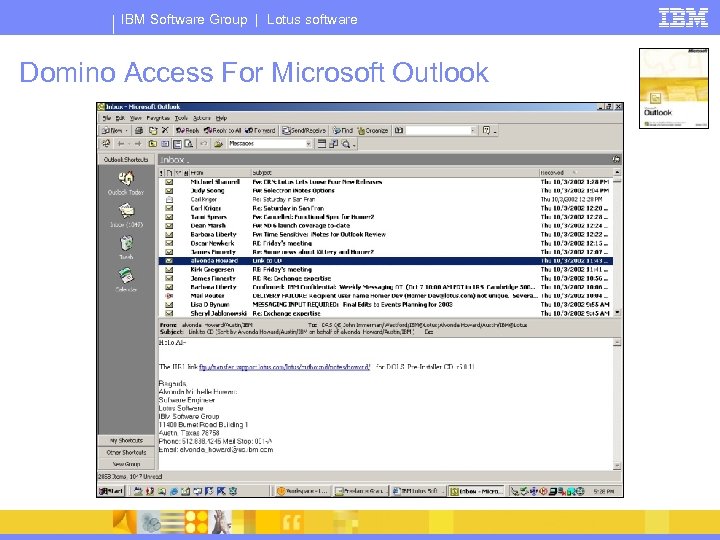Click in the find-a-contact input field
Viewport: 720px width, 540px height.
click(438, 130)
